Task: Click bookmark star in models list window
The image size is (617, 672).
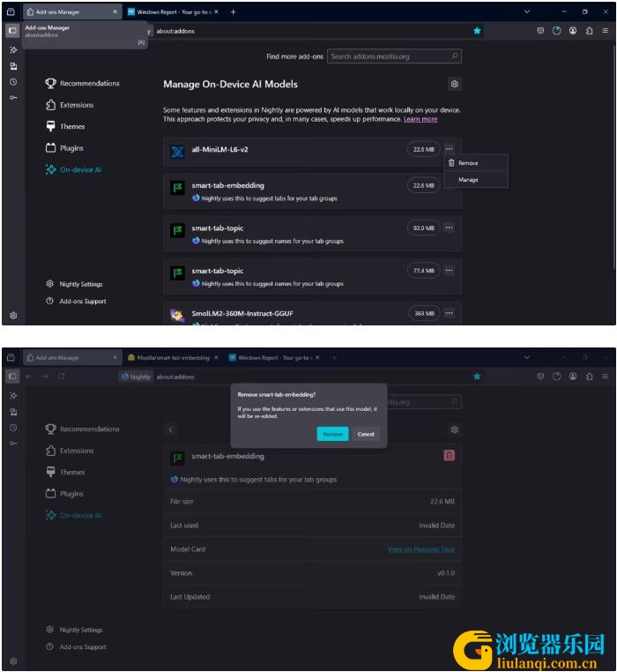Action: (x=477, y=31)
